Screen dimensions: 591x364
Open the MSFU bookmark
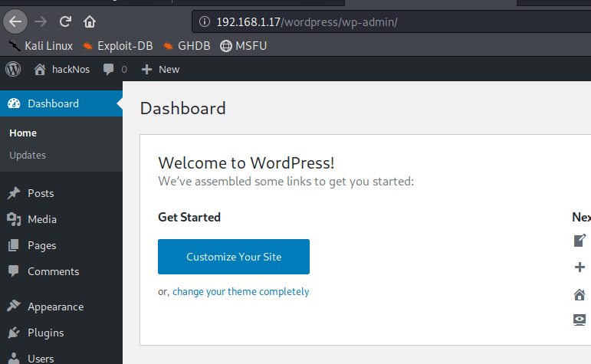pyautogui.click(x=244, y=46)
